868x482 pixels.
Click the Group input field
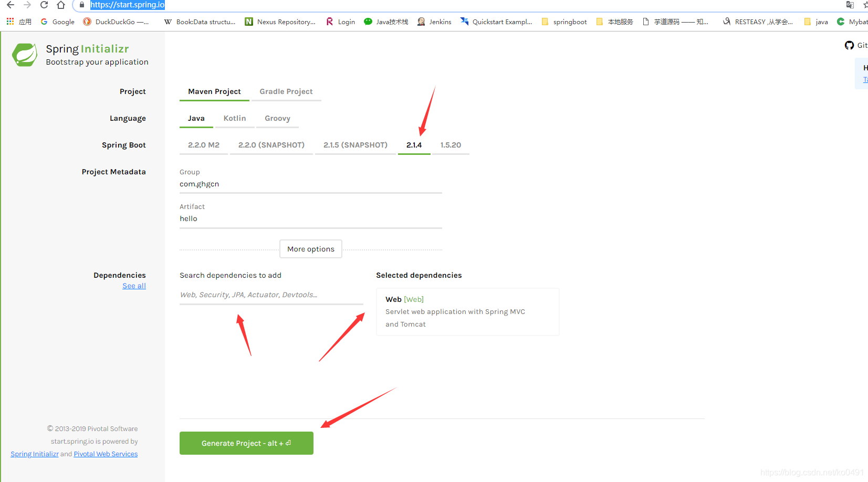point(311,184)
